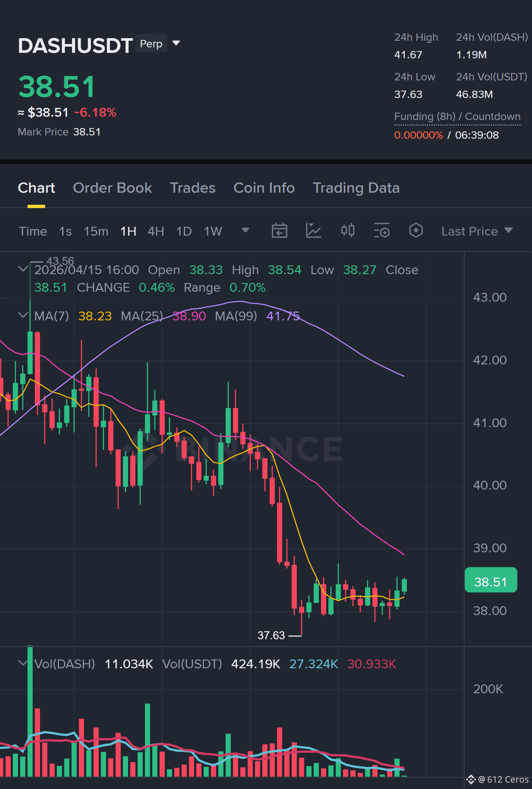Switch to the Order Book tab
This screenshot has height=789, width=532.
pyautogui.click(x=112, y=188)
